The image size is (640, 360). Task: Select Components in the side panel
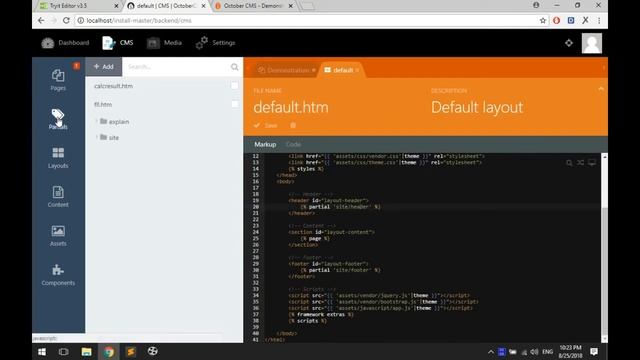pos(58,275)
